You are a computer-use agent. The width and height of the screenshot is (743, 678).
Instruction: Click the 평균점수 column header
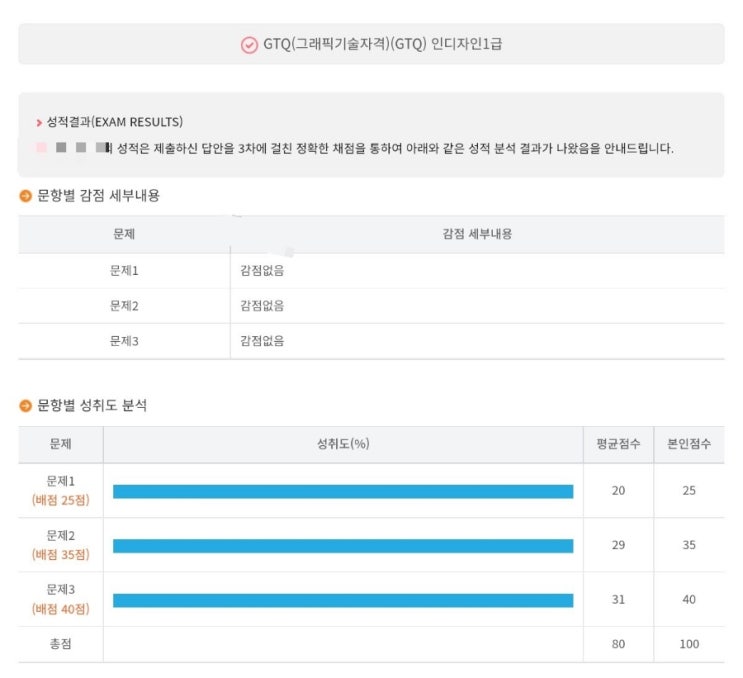[618, 443]
